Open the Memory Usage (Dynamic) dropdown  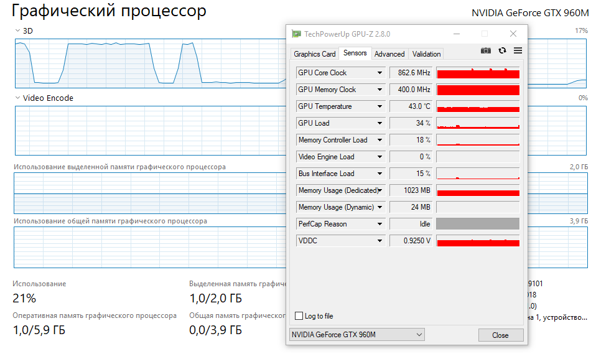[379, 207]
